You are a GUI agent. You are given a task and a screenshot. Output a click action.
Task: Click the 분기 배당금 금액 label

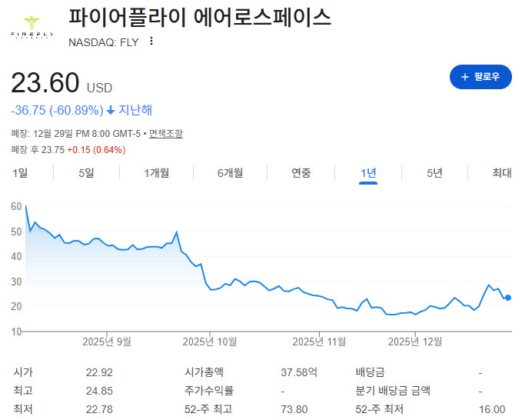pyautogui.click(x=393, y=390)
